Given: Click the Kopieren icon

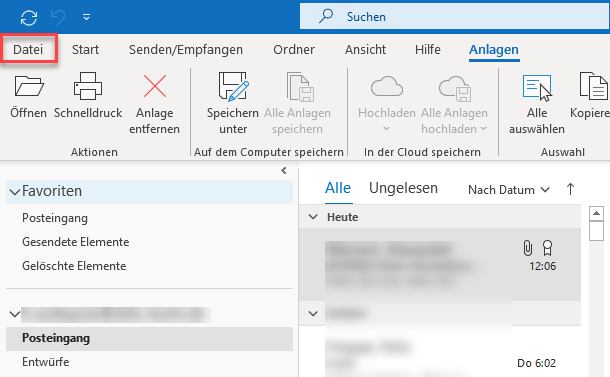Looking at the screenshot, I should click(x=594, y=86).
